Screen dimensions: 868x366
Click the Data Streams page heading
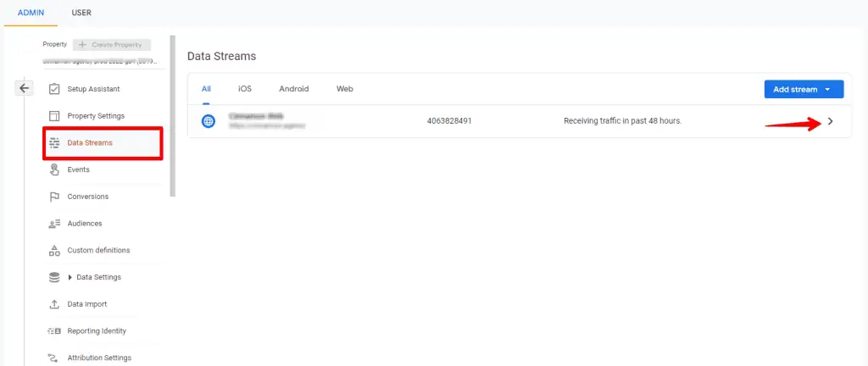tap(221, 57)
